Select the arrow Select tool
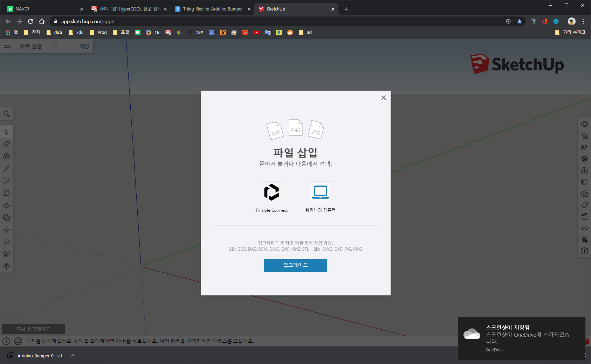 coord(6,132)
